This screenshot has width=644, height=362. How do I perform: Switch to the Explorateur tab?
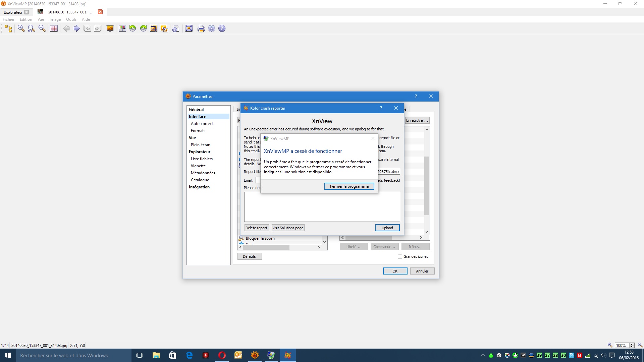pos(13,12)
